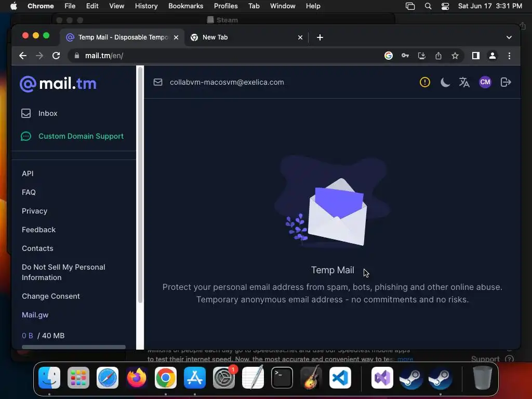Screen dimensions: 532x399
Task: Open the Bookmarks menu
Action: [x=186, y=6]
